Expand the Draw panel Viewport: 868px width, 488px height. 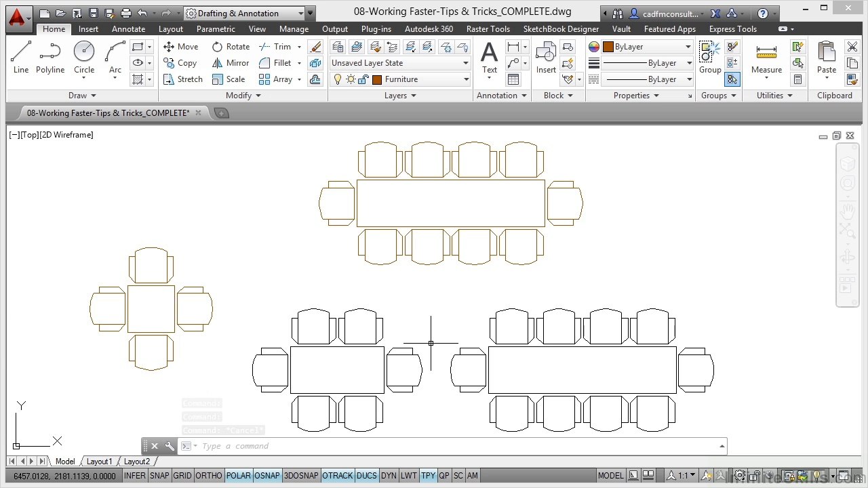click(x=82, y=96)
